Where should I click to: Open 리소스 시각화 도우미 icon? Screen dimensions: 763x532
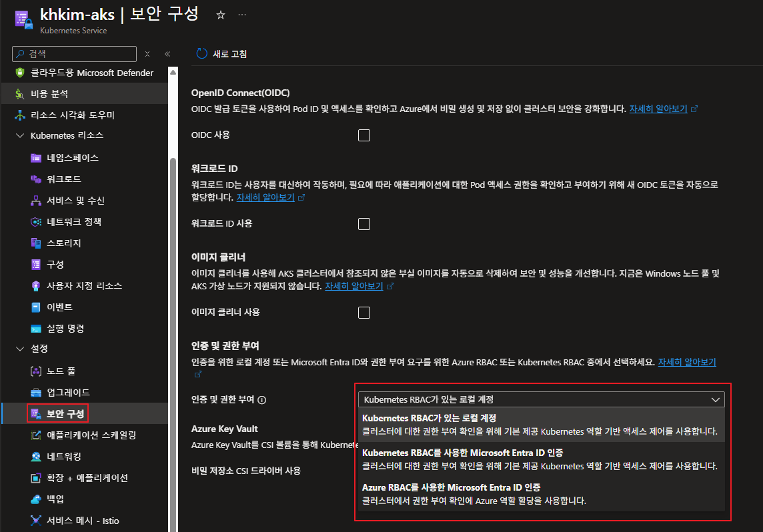point(20,115)
